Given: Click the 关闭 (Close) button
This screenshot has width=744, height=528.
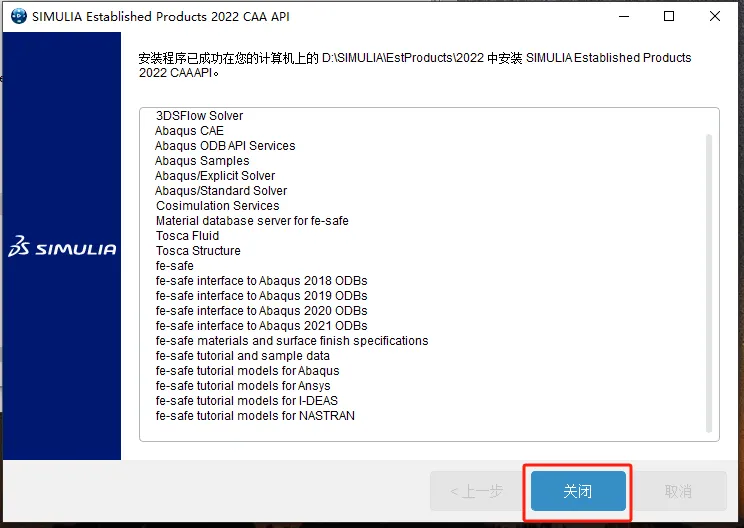Looking at the screenshot, I should [578, 491].
